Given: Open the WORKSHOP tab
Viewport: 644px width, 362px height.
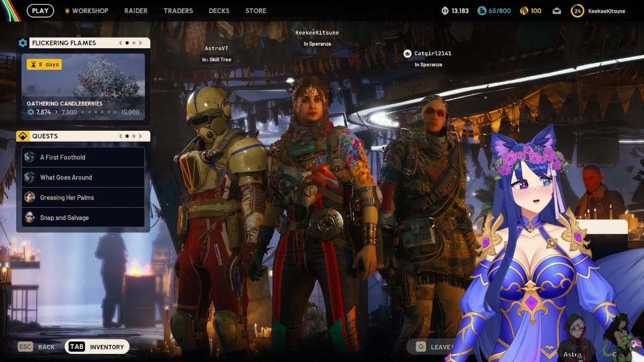Looking at the screenshot, I should pyautogui.click(x=90, y=11).
